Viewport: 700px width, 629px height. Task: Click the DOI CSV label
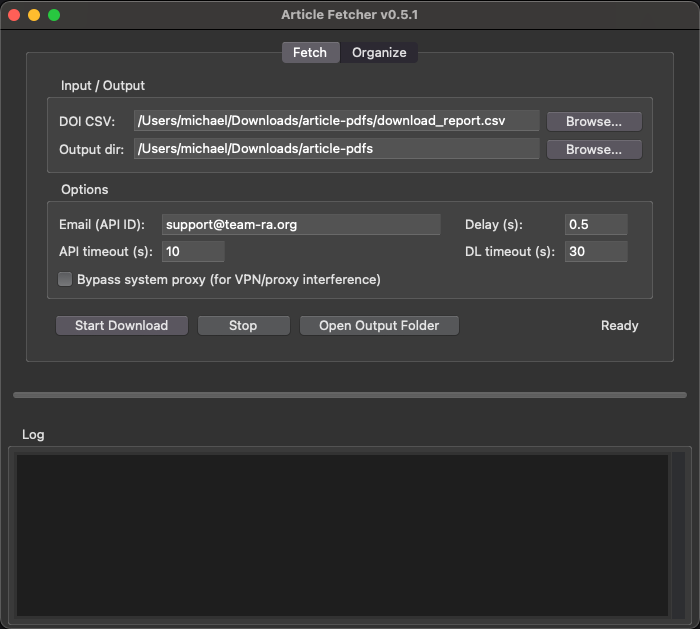pyautogui.click(x=87, y=121)
